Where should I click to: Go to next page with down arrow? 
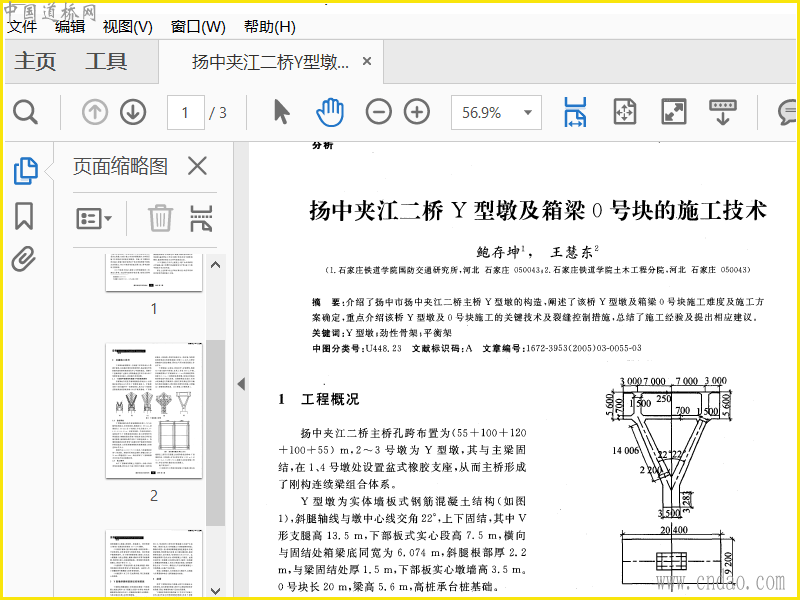pos(133,112)
